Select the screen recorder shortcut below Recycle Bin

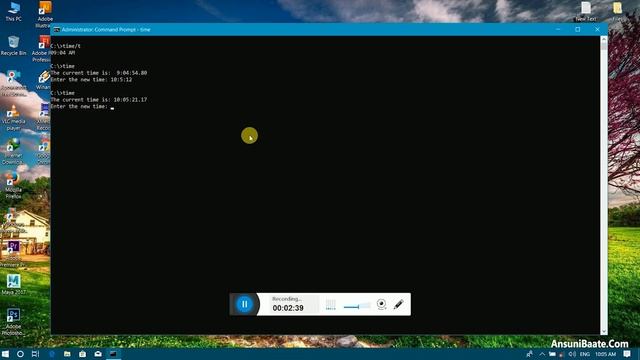13,83
